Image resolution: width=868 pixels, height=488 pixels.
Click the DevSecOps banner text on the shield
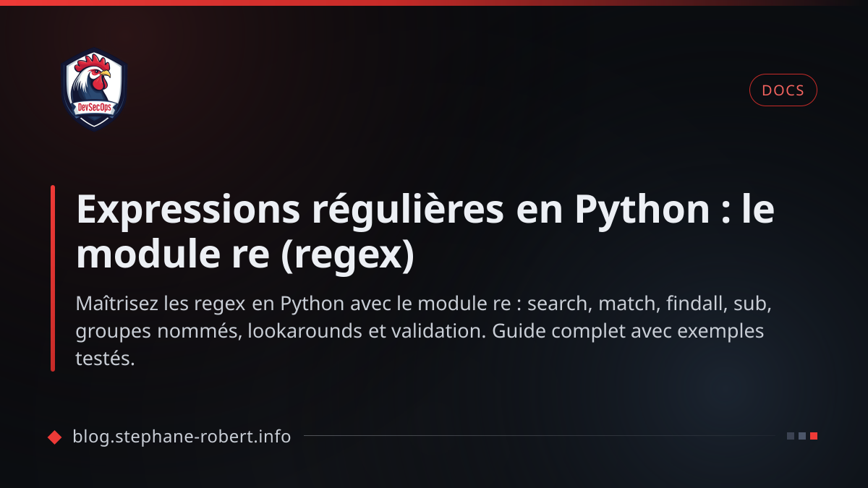(94, 106)
